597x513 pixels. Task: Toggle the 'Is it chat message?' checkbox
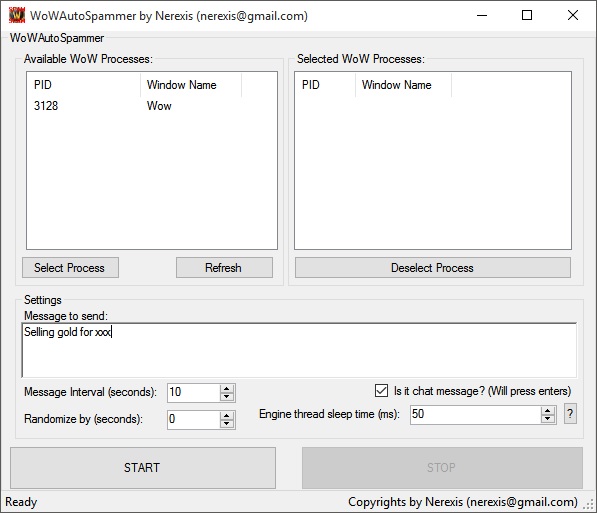(382, 391)
